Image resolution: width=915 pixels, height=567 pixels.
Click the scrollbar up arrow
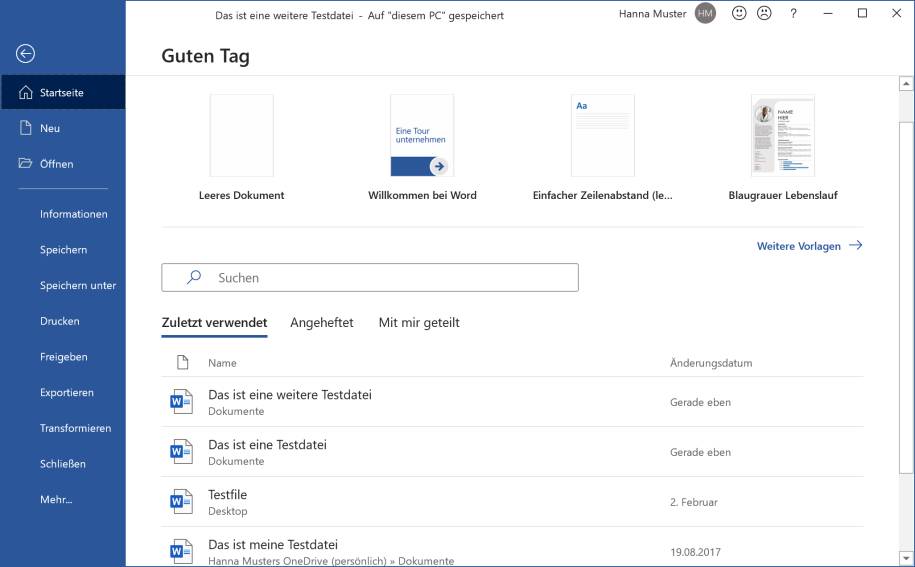click(x=906, y=84)
